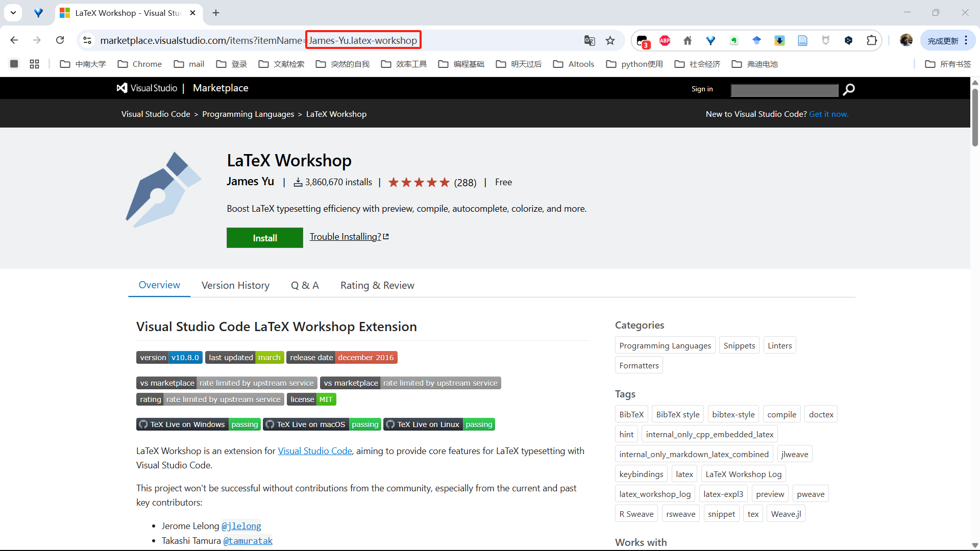Open the Chrome three-dot menu
The width and height of the screenshot is (980, 551).
click(x=966, y=40)
